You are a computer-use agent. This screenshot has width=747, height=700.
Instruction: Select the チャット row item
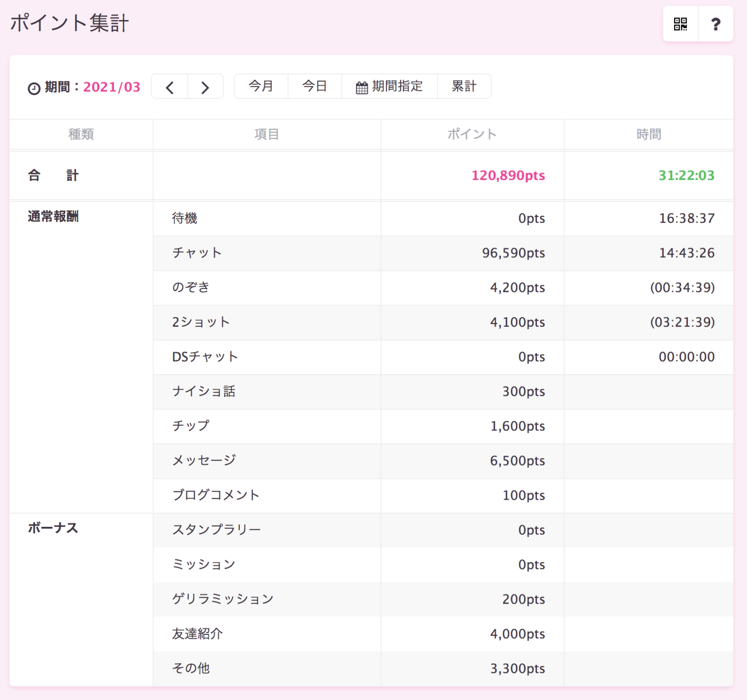pos(197,253)
